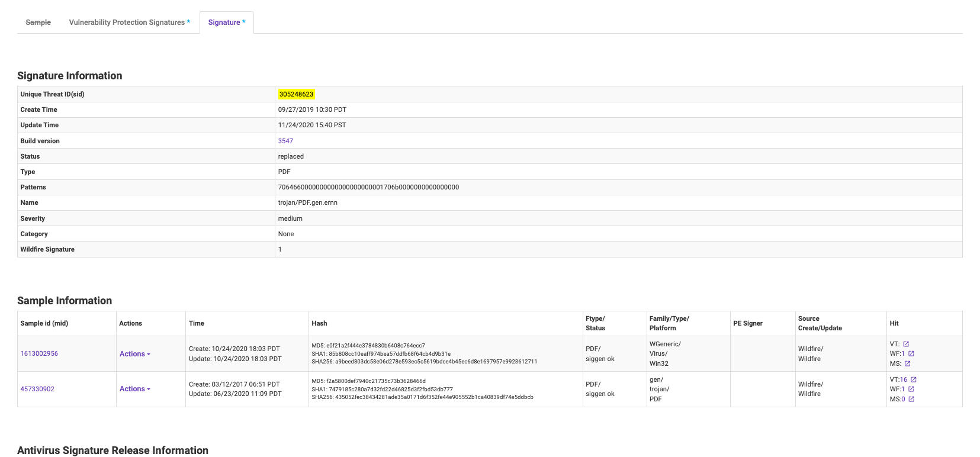This screenshot has height=457, width=980.
Task: Open VT external link for sample 1613002956
Action: 906,344
